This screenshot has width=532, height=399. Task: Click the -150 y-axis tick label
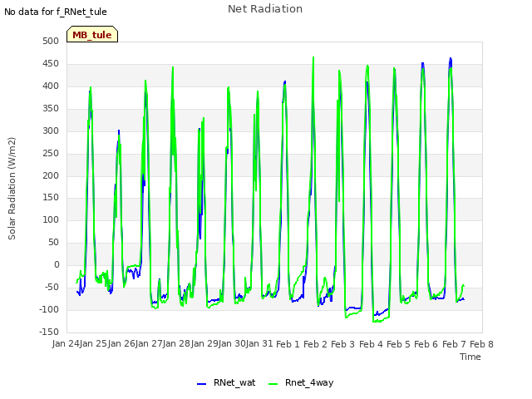point(49,332)
